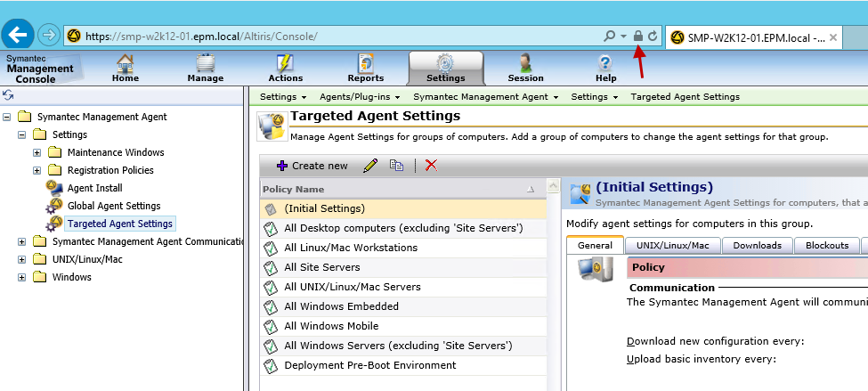The image size is (868, 391).
Task: Click the Deployment Pre-Boot Environment policy icon
Action: [270, 366]
